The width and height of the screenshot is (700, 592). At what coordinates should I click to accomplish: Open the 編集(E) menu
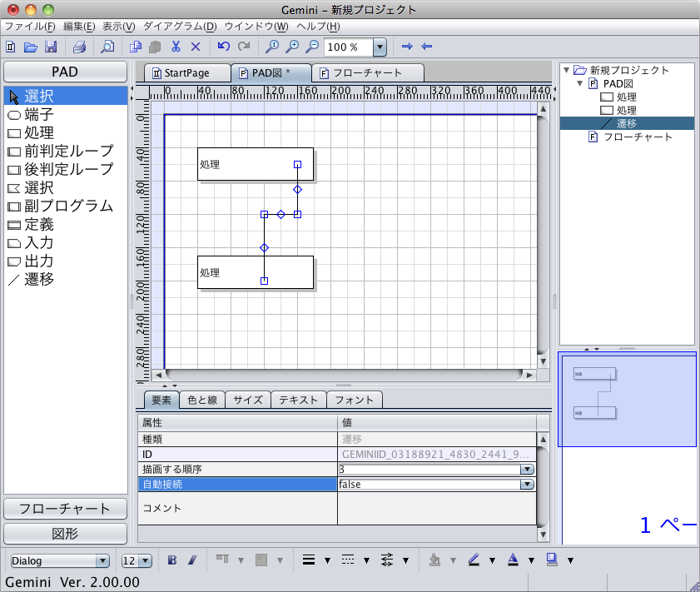[x=79, y=27]
